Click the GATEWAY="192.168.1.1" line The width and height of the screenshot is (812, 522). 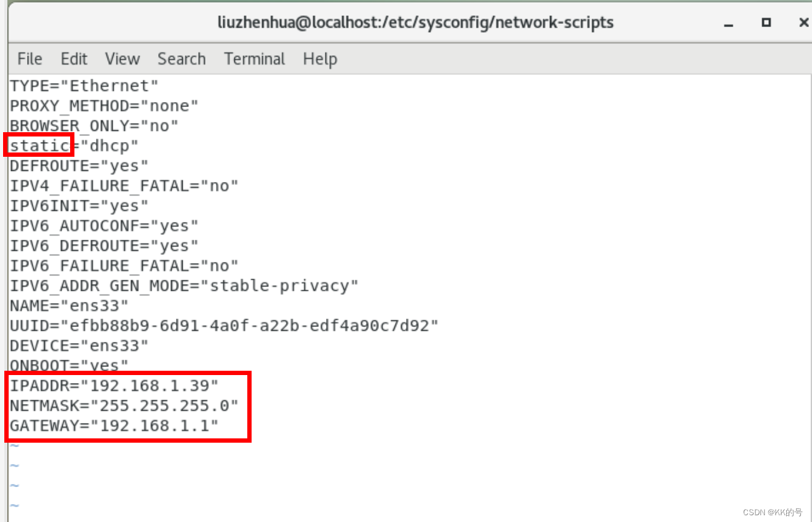pos(114,425)
